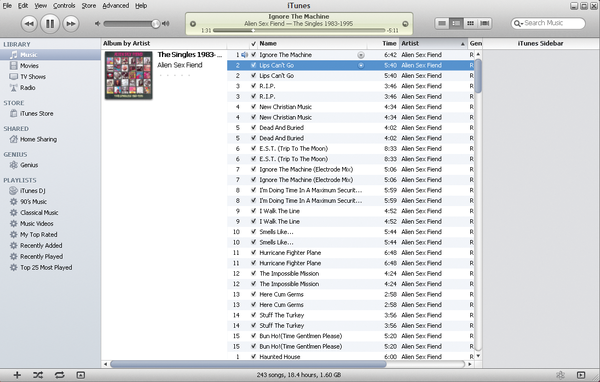Click The Singles 1983 album cover
600x382 pixels.
pos(129,75)
